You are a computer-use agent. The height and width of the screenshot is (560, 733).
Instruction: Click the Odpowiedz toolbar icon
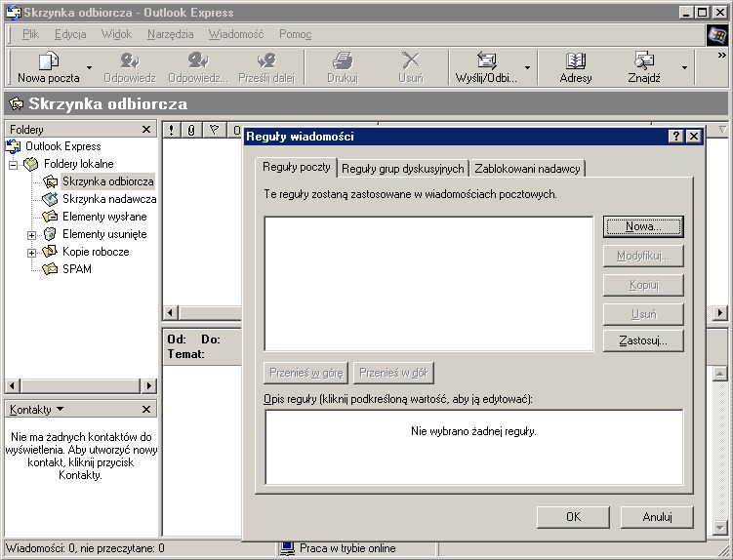tap(130, 61)
